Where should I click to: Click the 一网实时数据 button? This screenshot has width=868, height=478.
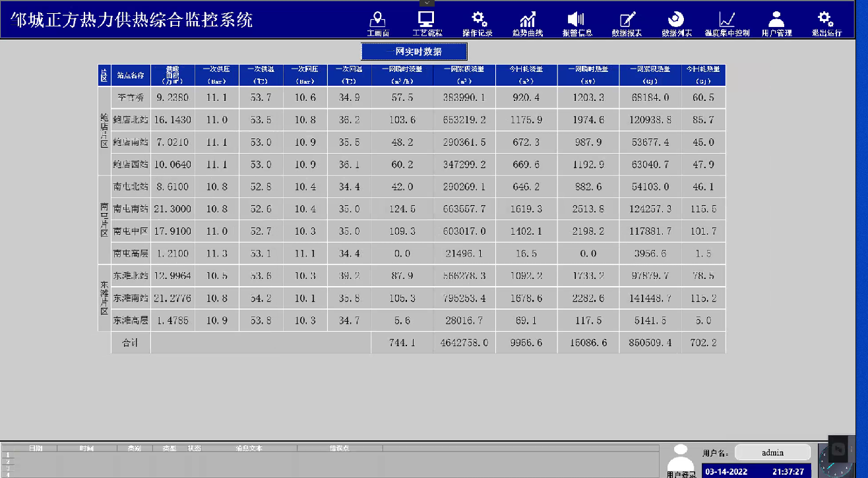(414, 51)
